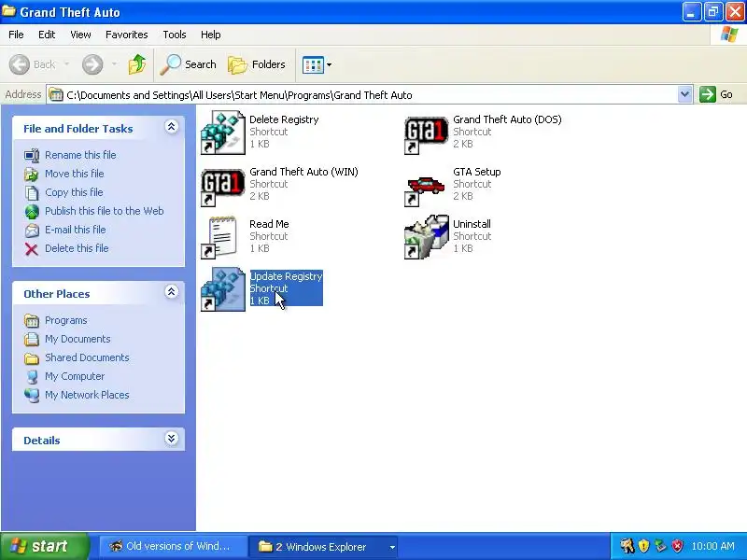Click the E-mail envelope icon

32,231
